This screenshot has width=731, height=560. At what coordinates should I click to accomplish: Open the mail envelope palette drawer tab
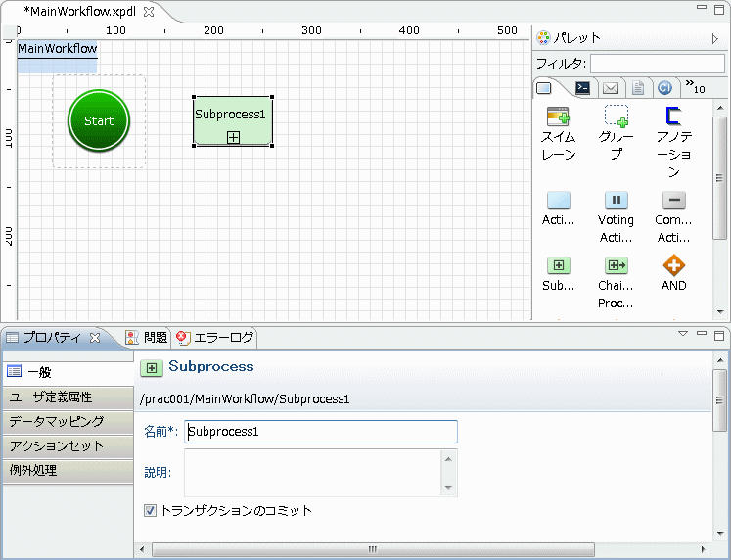click(x=611, y=88)
